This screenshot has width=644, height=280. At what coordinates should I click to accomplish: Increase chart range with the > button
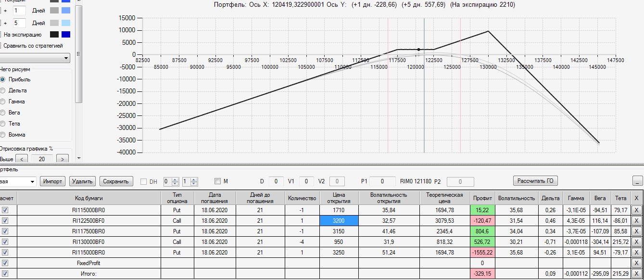[62, 159]
